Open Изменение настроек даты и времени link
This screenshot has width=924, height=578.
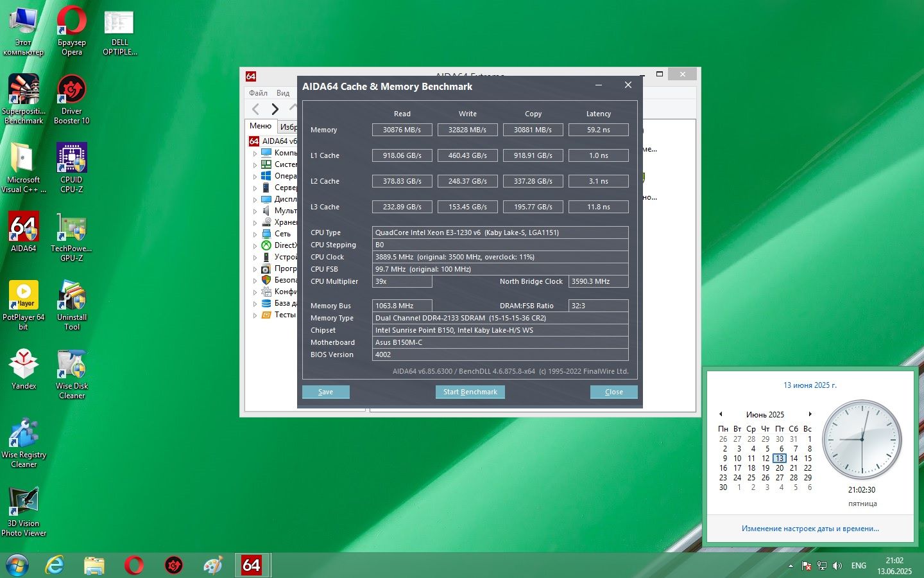point(810,529)
